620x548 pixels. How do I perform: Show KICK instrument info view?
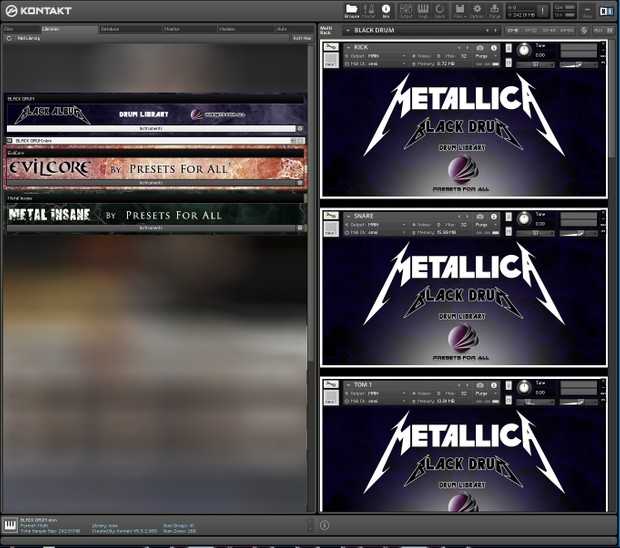coord(493,47)
